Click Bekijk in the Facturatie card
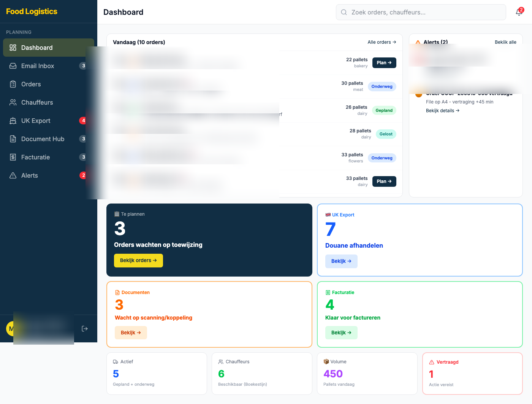532x404 pixels. (x=341, y=333)
